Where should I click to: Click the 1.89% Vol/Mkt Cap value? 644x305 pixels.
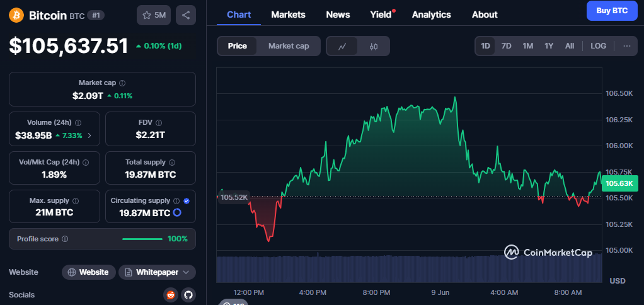click(54, 175)
